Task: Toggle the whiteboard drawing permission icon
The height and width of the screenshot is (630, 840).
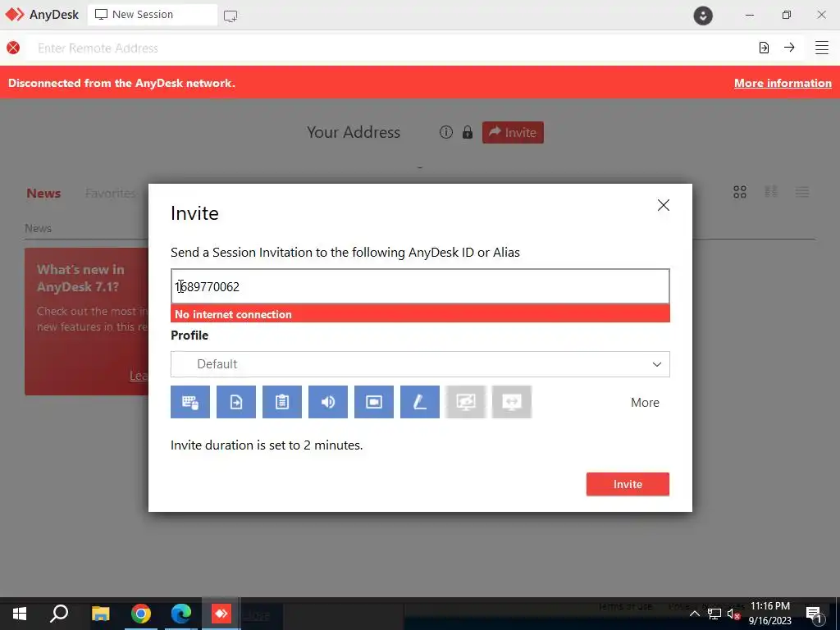Action: (420, 402)
